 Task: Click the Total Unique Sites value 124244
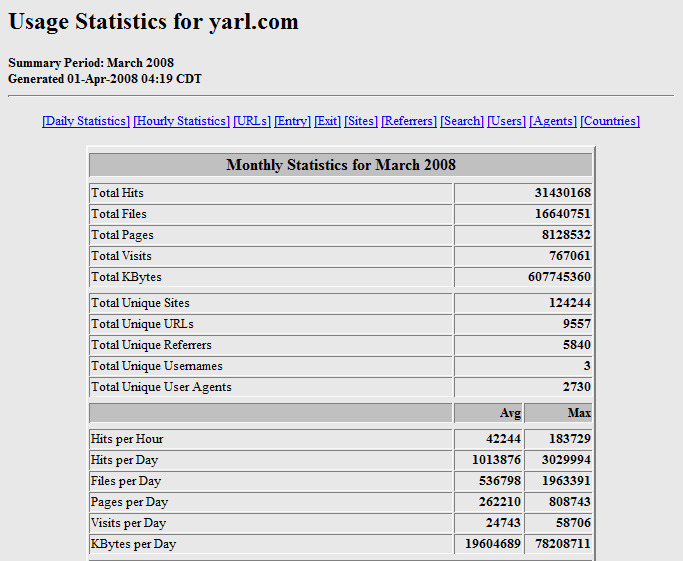(x=569, y=303)
